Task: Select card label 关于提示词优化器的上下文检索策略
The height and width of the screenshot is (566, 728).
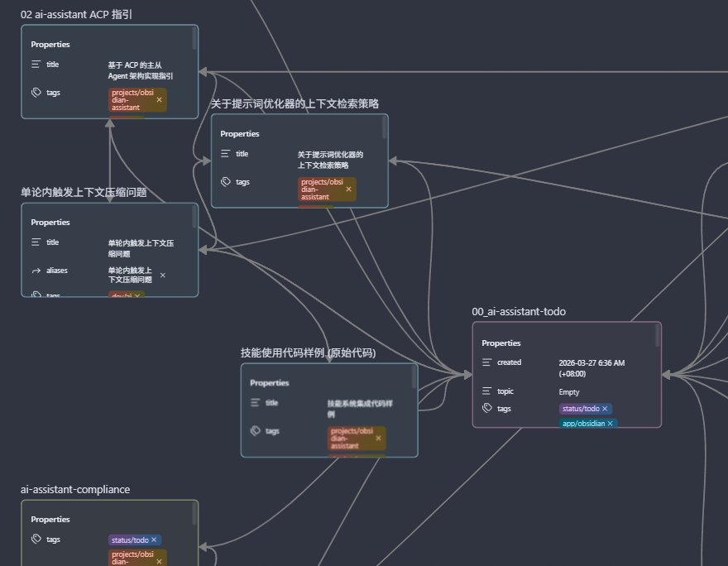Action: coord(295,103)
